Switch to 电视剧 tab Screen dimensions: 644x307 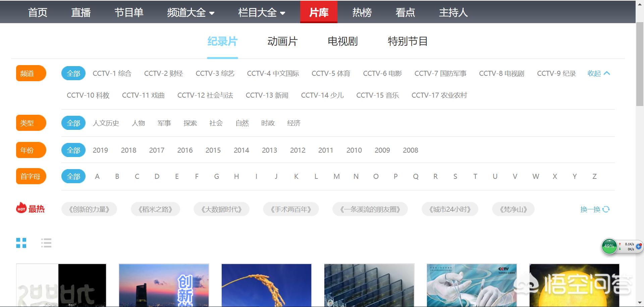pos(342,41)
